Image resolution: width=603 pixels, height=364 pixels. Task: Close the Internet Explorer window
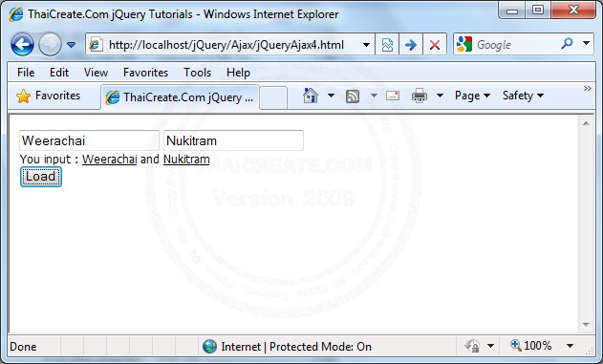point(573,11)
